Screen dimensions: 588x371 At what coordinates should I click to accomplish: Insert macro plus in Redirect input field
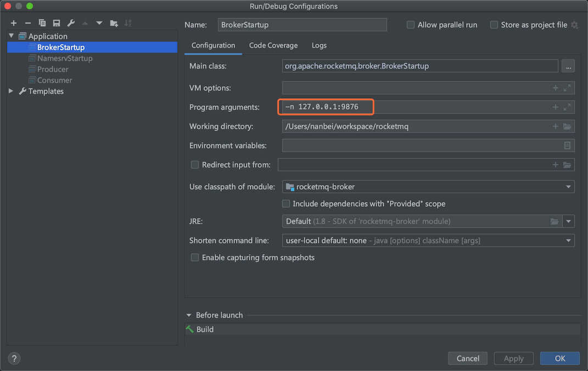click(x=556, y=165)
